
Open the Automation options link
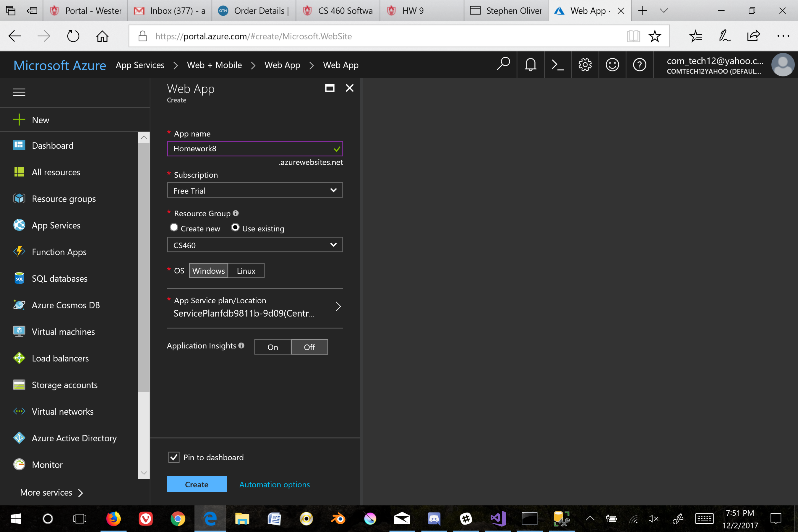tap(275, 484)
